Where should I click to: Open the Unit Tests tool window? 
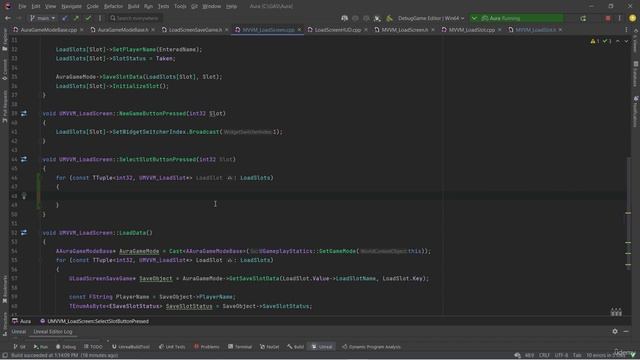click(172, 347)
